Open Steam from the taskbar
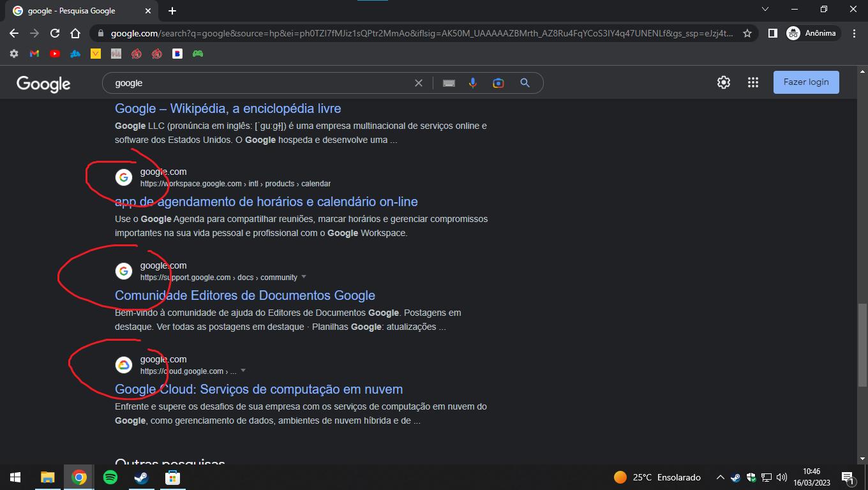 pyautogui.click(x=141, y=477)
